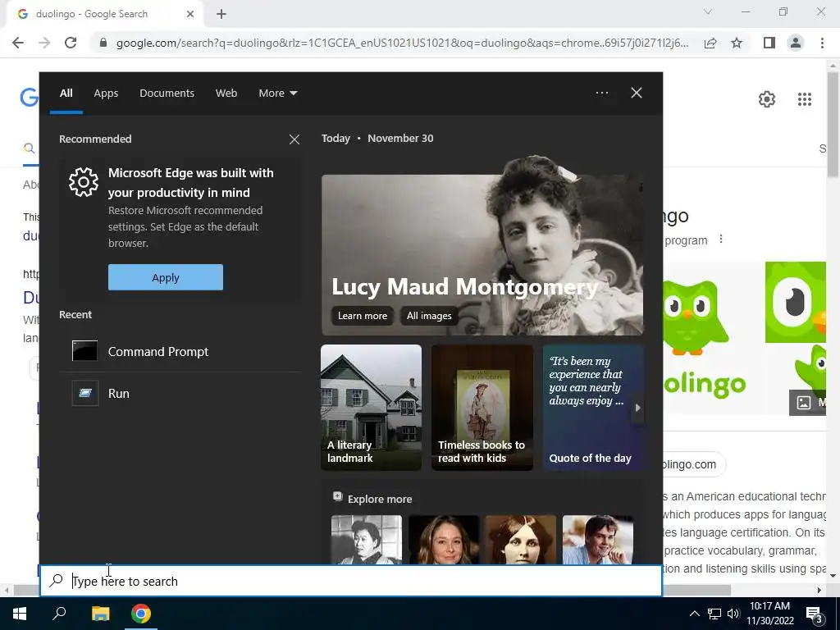Click the Explore more heading
The height and width of the screenshot is (630, 840).
click(x=380, y=500)
